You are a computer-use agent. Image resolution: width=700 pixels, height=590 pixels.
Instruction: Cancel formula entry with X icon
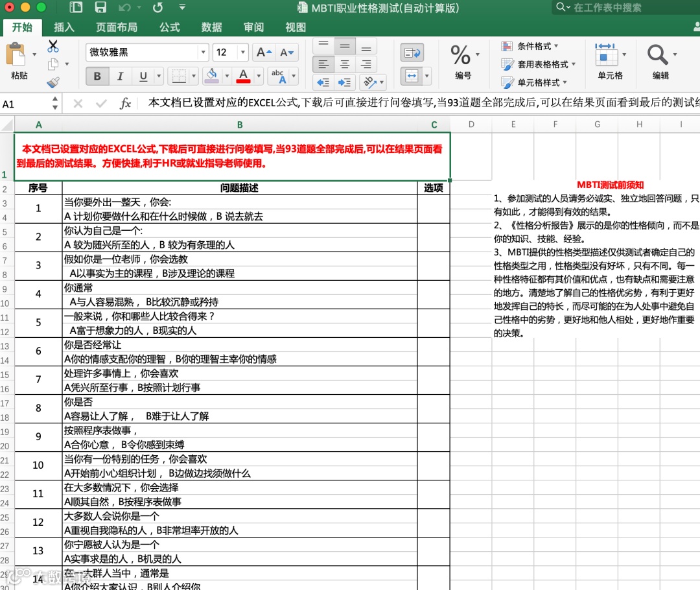click(78, 104)
